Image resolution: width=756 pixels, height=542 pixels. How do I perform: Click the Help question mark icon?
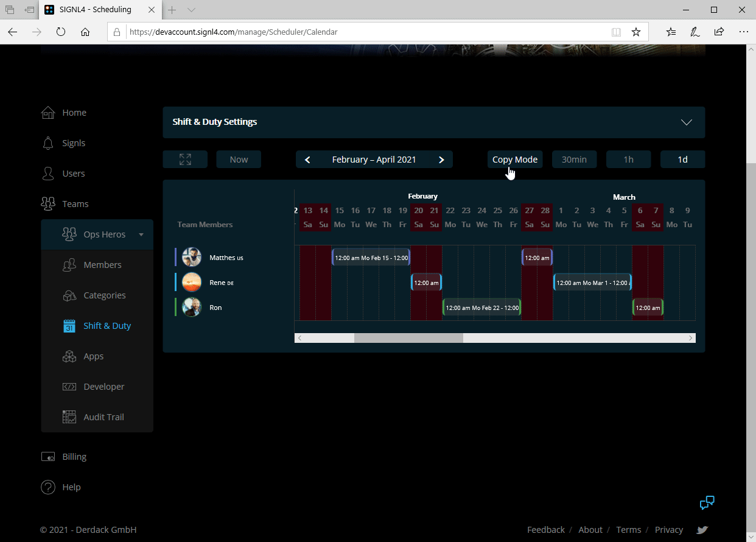[47, 487]
